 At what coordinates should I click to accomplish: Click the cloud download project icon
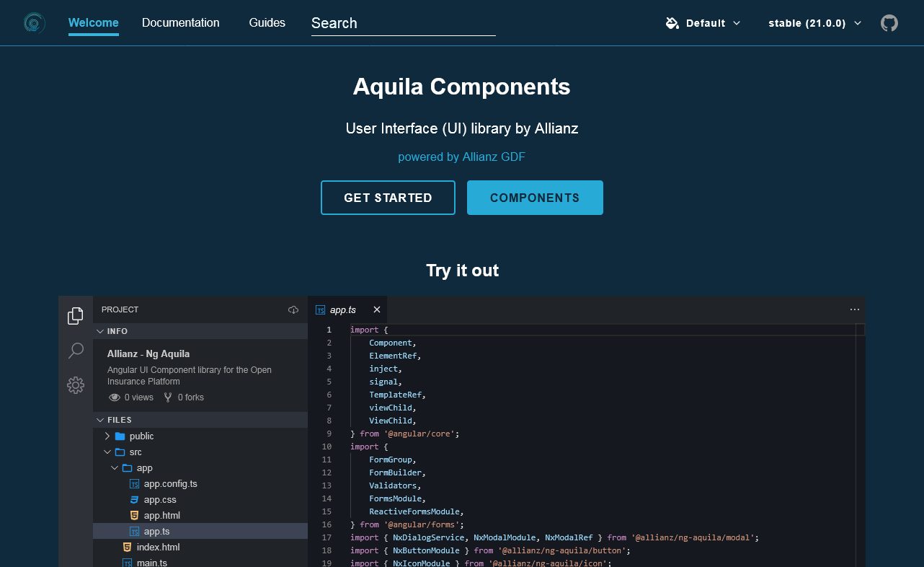293,309
